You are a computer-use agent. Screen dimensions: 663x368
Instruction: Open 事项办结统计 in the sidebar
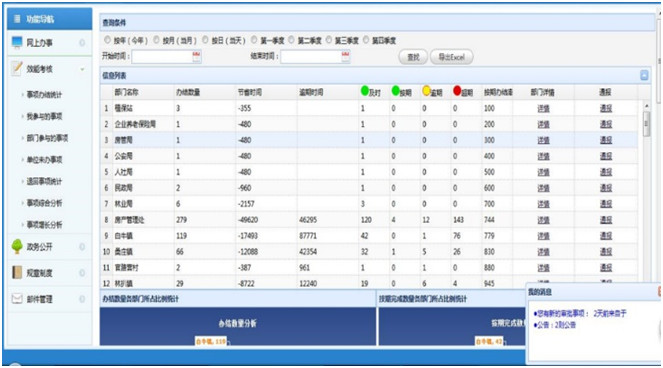(x=44, y=95)
